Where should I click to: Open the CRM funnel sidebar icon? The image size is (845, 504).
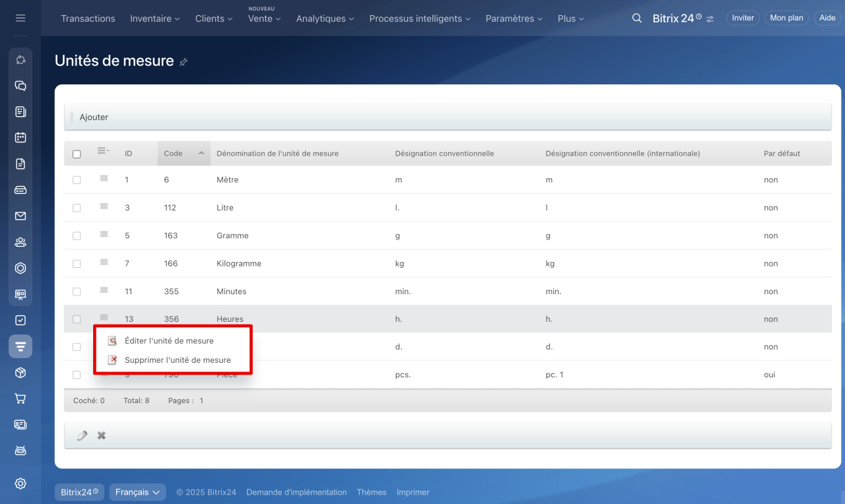point(20,346)
